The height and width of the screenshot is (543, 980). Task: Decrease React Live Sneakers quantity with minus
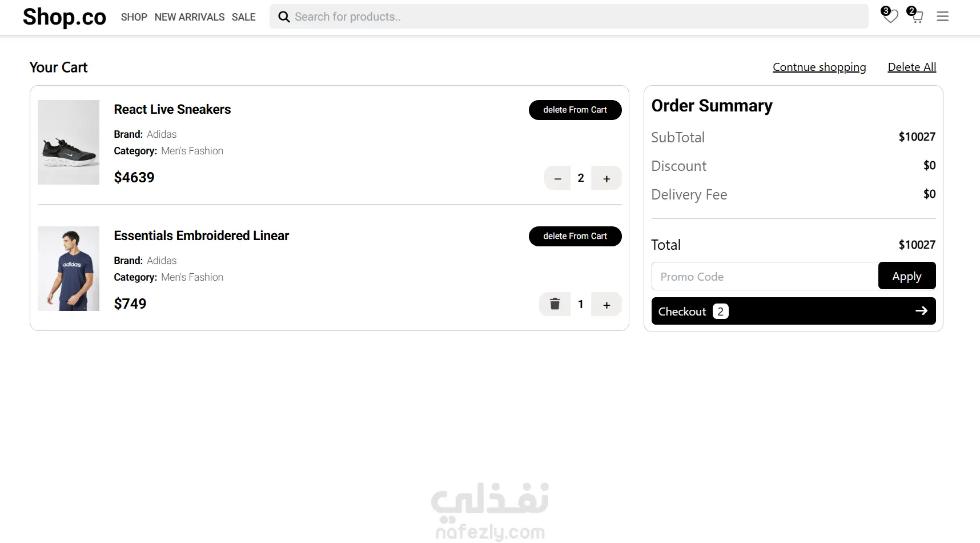pyautogui.click(x=557, y=178)
